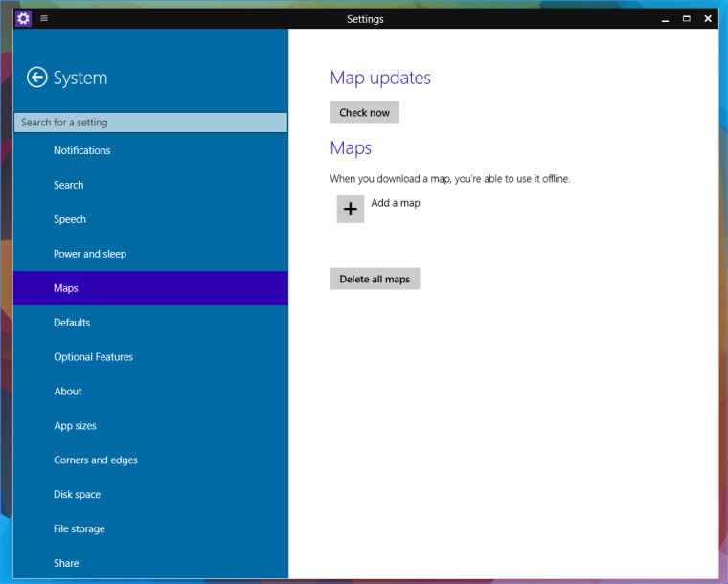Screen dimensions: 728x584
Task: Go to Disk space settings
Action: tap(77, 495)
